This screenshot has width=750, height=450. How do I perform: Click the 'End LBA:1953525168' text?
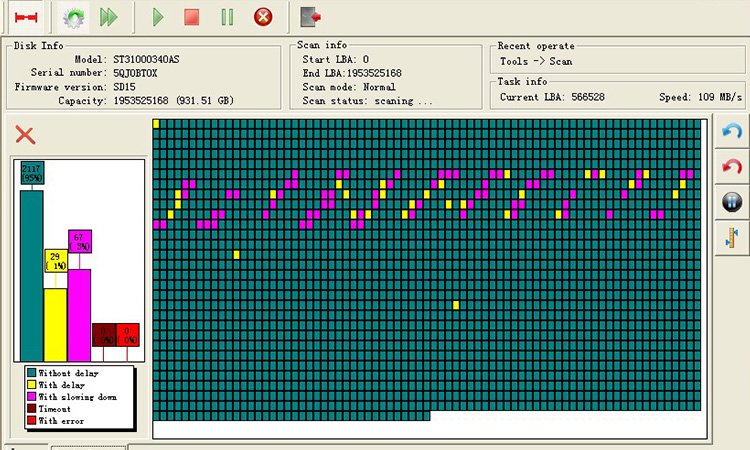352,73
